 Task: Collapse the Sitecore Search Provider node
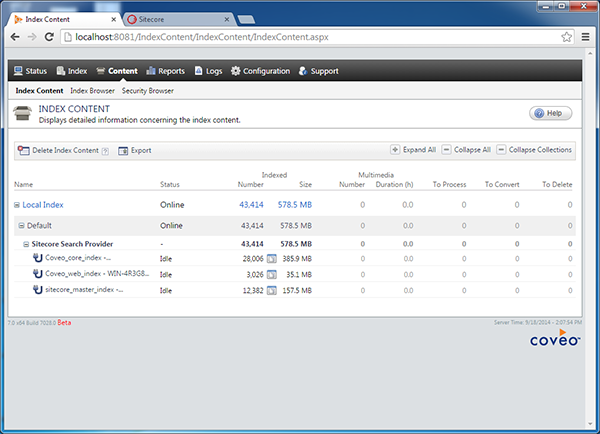[26, 244]
